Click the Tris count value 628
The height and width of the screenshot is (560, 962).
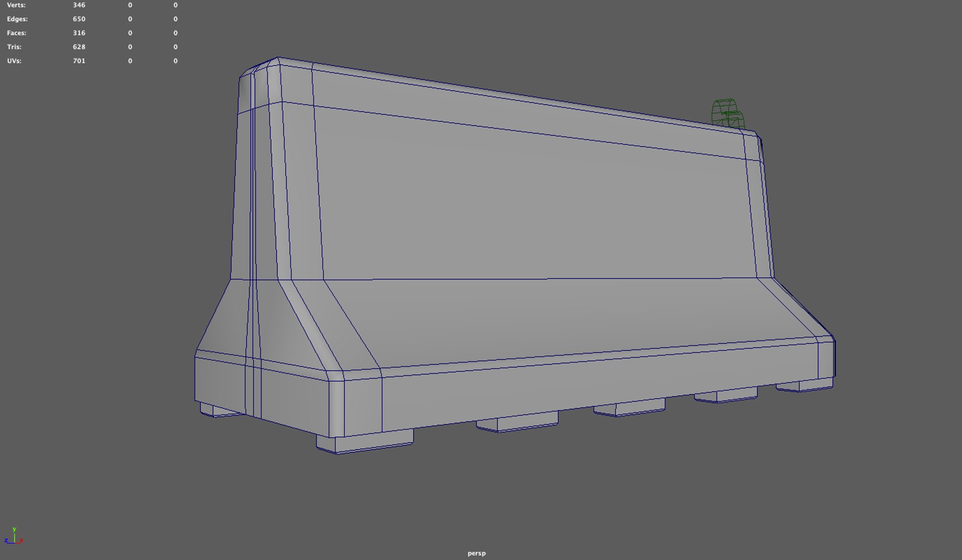click(x=79, y=47)
